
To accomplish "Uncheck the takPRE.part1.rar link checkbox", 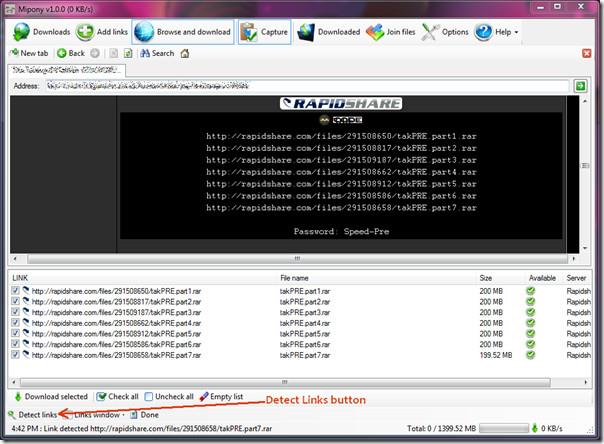I will [x=14, y=291].
